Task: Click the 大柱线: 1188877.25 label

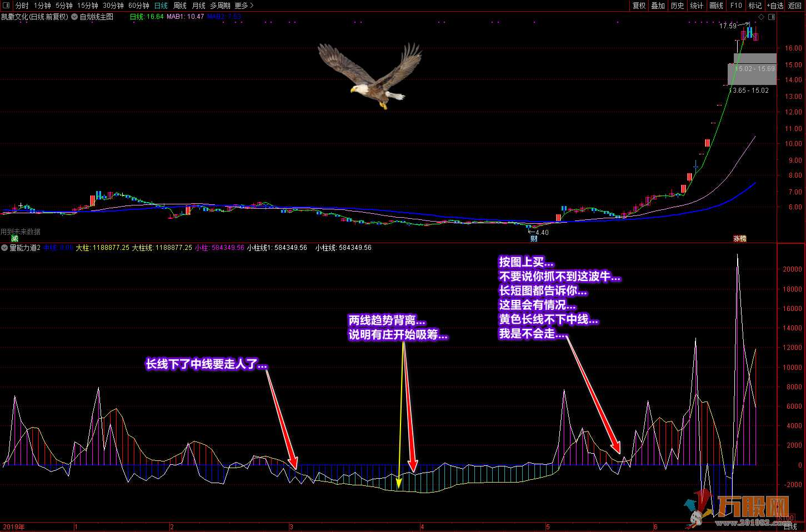Action: tap(162, 248)
